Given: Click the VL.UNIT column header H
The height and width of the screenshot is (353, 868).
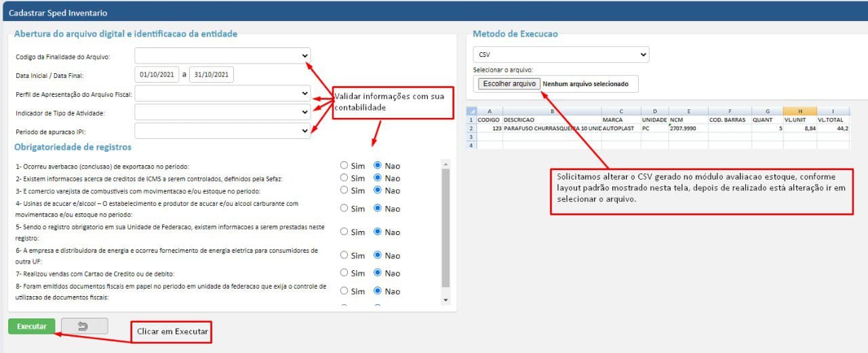Looking at the screenshot, I should point(800,110).
